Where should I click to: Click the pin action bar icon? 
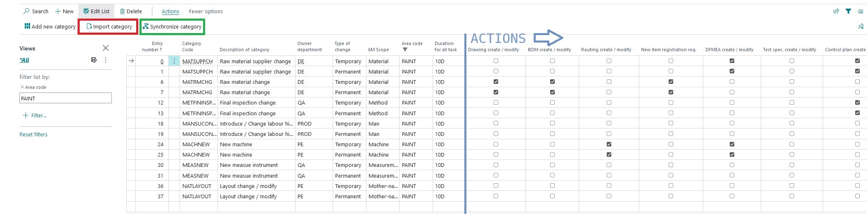(861, 26)
